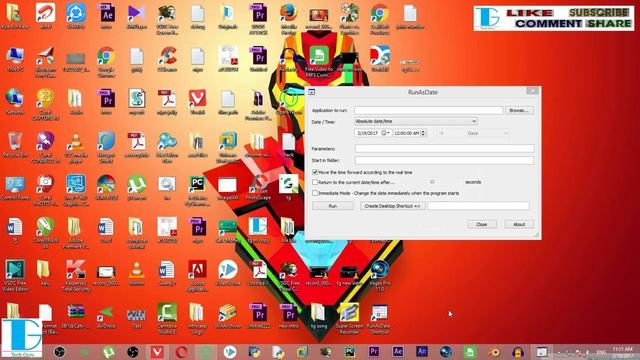Screen dimensions: 640x360
Task: Open the Date / Time mode dropdown
Action: coord(416,121)
